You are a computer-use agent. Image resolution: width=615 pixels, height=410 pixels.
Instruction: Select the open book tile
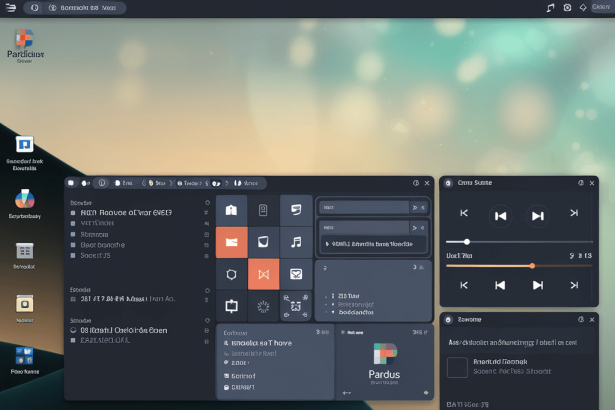coord(231,210)
